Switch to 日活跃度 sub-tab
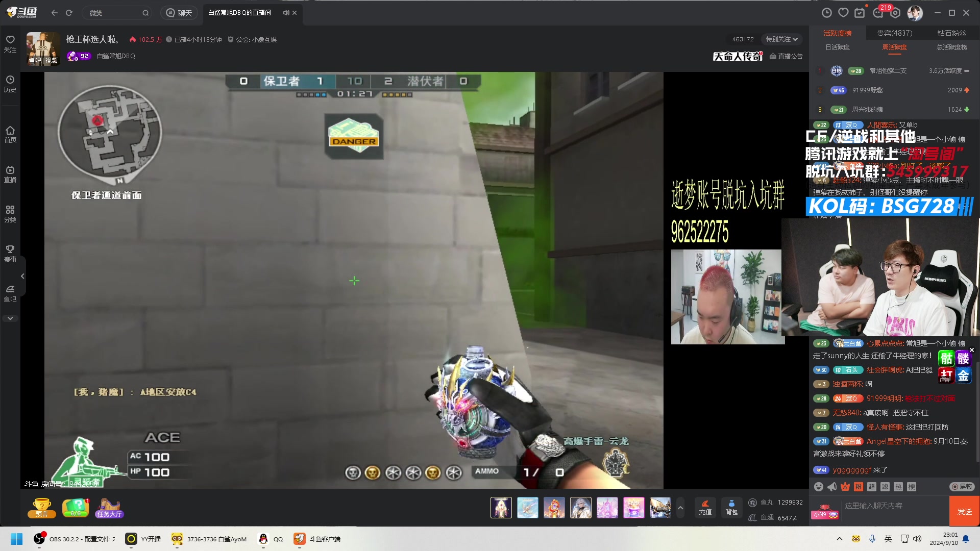 pyautogui.click(x=838, y=47)
